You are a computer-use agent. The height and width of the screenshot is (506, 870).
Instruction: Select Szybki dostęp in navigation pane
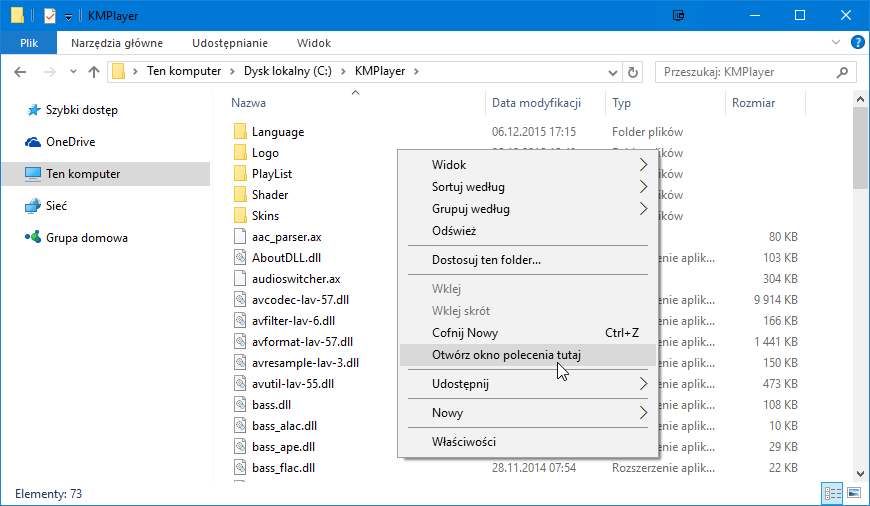click(82, 110)
